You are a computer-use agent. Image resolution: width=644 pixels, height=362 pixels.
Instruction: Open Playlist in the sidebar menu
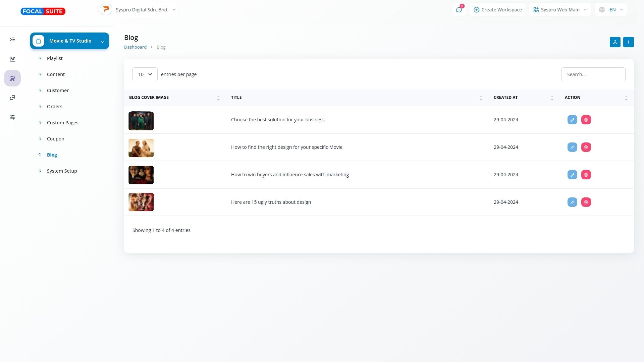[55, 58]
